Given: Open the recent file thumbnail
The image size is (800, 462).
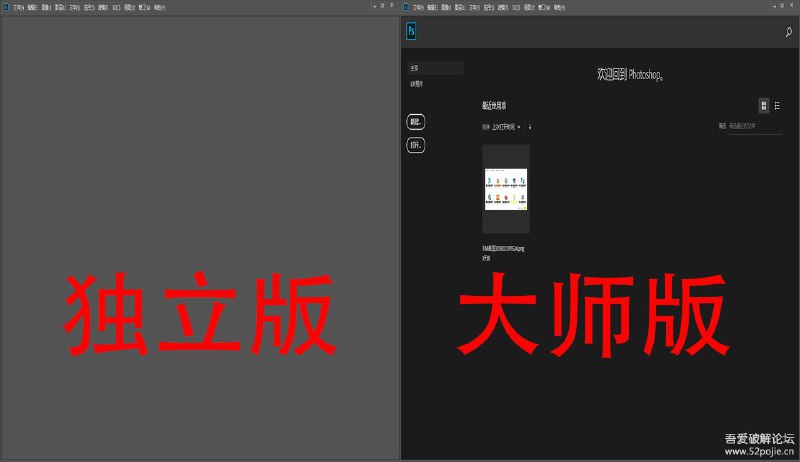Looking at the screenshot, I should point(506,189).
